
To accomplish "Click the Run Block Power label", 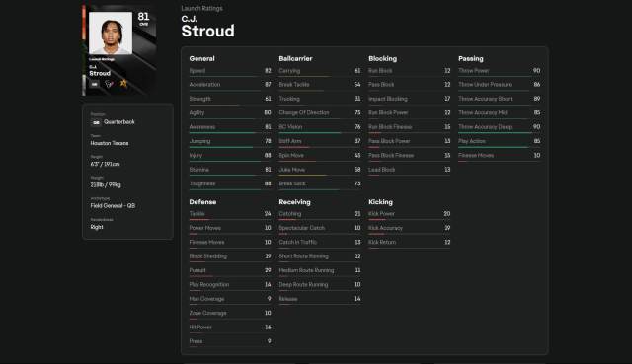I will 388,113.
